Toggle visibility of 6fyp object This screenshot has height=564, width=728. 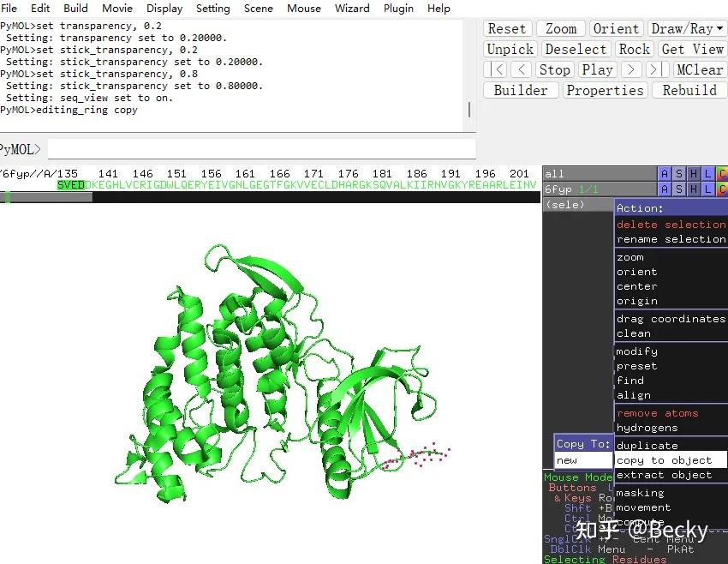(600, 189)
